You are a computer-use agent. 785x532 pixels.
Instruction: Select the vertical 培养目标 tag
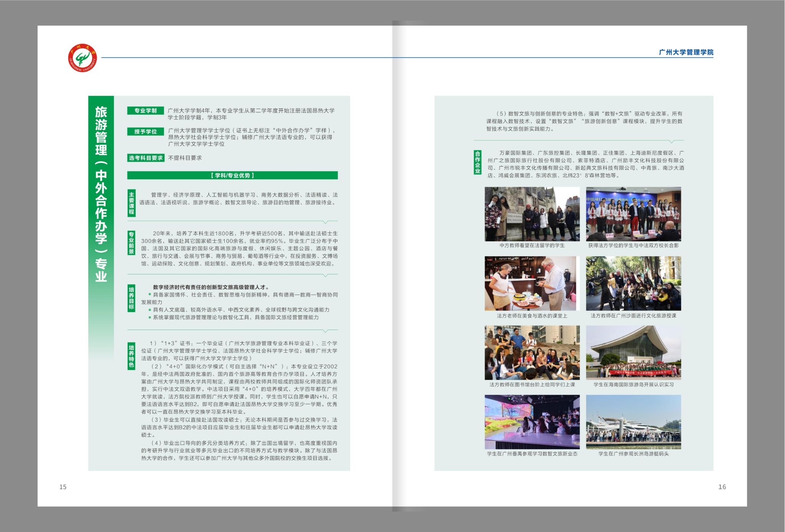pyautogui.click(x=131, y=298)
